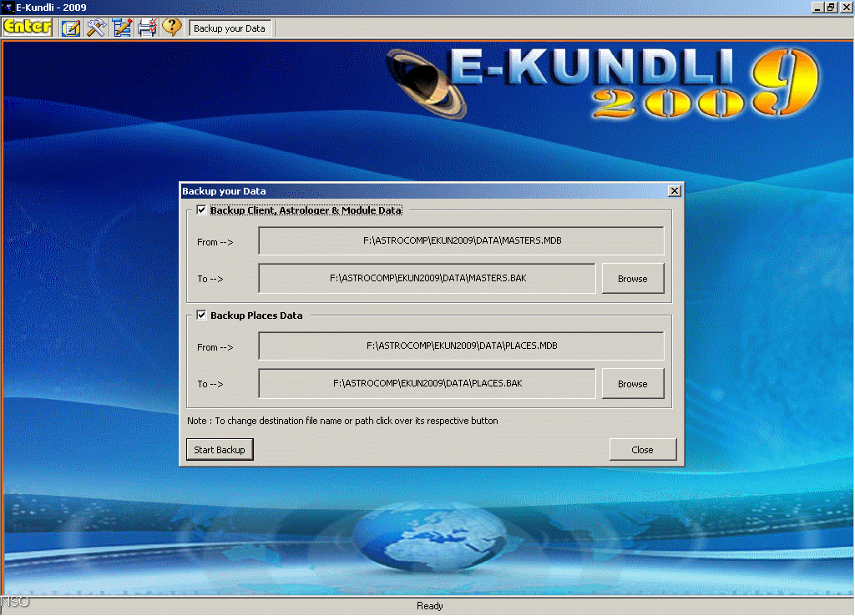Browse destination for MASTERS.BAK
855x616 pixels.
click(633, 279)
